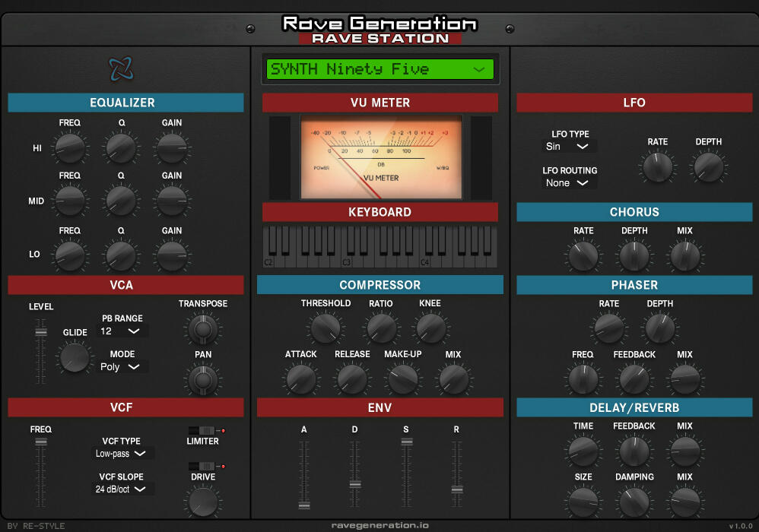The height and width of the screenshot is (532, 759).
Task: Click the COMPRESSOR section header
Action: click(379, 285)
